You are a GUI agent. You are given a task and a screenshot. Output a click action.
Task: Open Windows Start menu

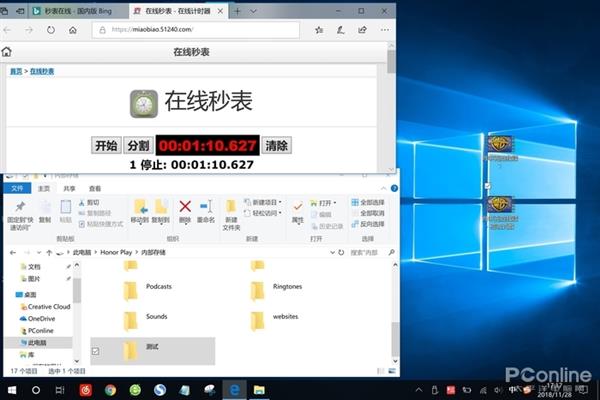[12, 390]
